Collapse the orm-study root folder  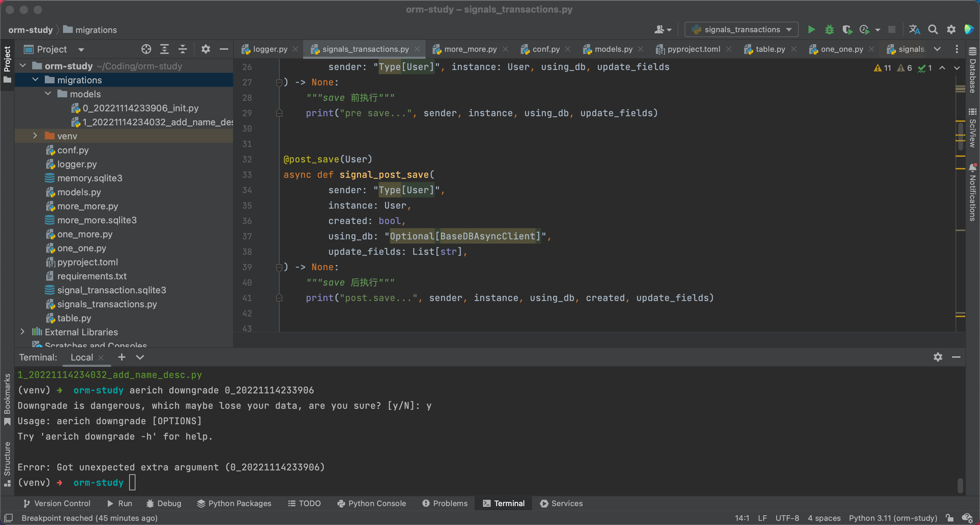coord(23,66)
